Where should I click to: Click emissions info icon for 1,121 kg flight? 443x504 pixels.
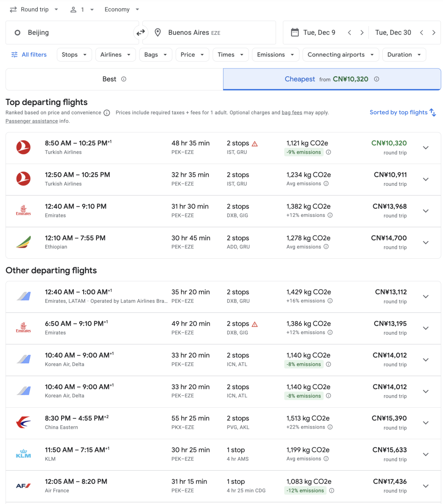329,152
